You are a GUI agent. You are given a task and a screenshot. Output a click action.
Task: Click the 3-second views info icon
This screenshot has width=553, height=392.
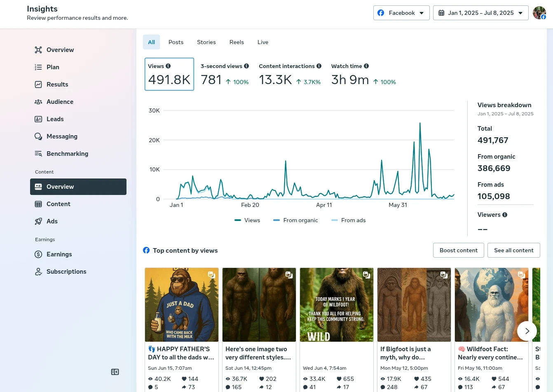tap(246, 66)
